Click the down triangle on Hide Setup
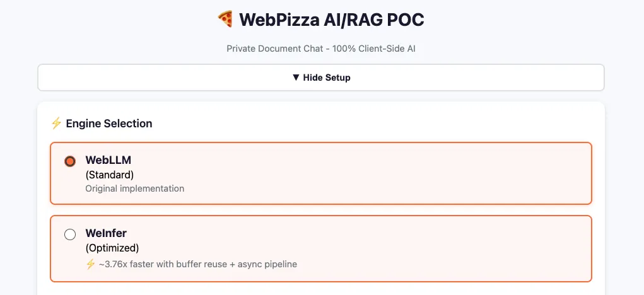This screenshot has height=295, width=644. tap(296, 78)
